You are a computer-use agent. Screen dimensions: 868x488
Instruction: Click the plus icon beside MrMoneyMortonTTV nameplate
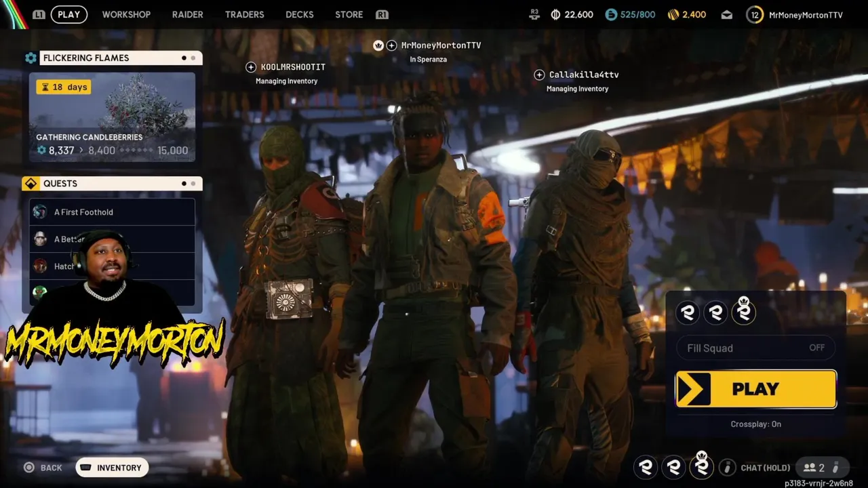tap(391, 45)
